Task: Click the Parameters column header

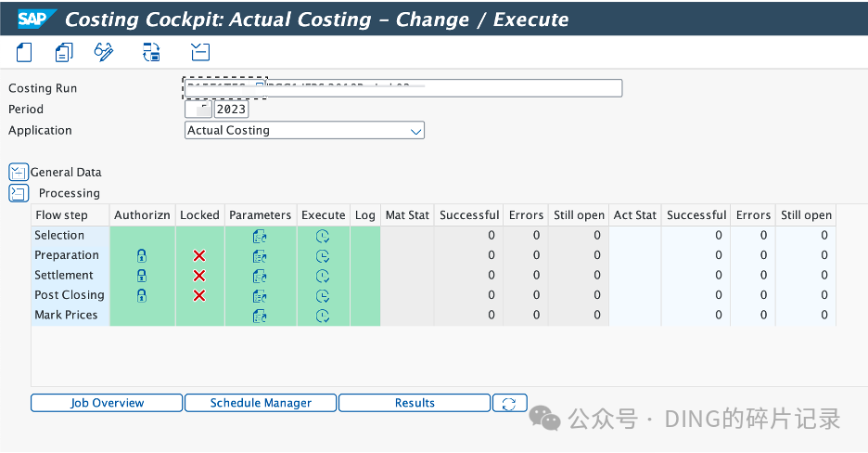Action: coord(261,214)
